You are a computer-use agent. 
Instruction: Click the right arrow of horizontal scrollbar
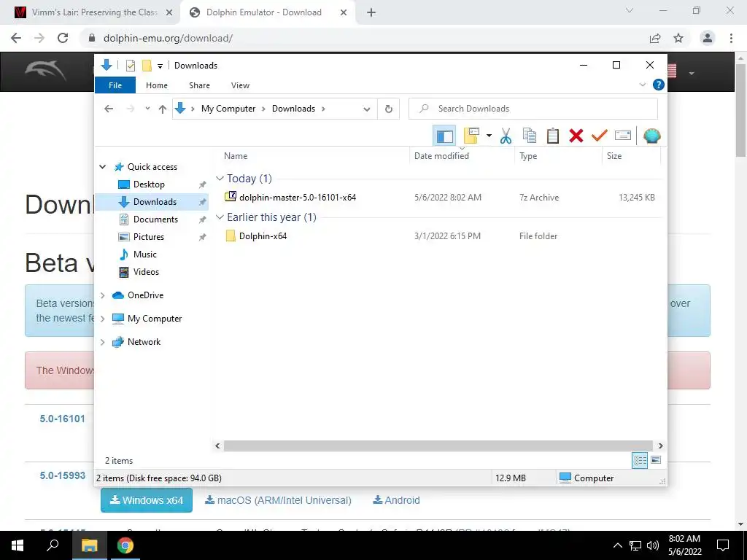click(660, 446)
